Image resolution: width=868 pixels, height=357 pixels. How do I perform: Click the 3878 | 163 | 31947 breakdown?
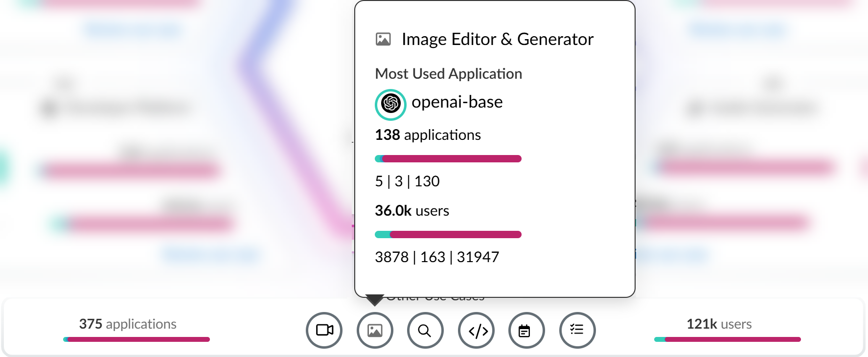437,257
